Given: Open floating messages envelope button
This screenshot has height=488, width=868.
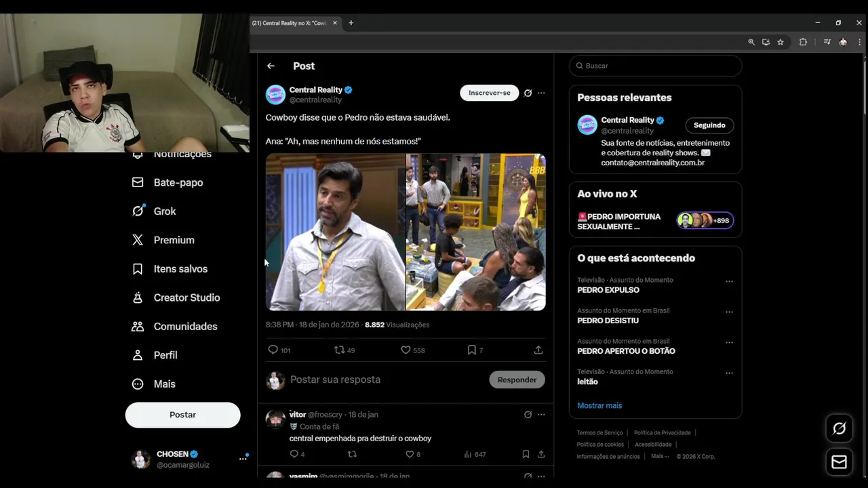Looking at the screenshot, I should 840,462.
